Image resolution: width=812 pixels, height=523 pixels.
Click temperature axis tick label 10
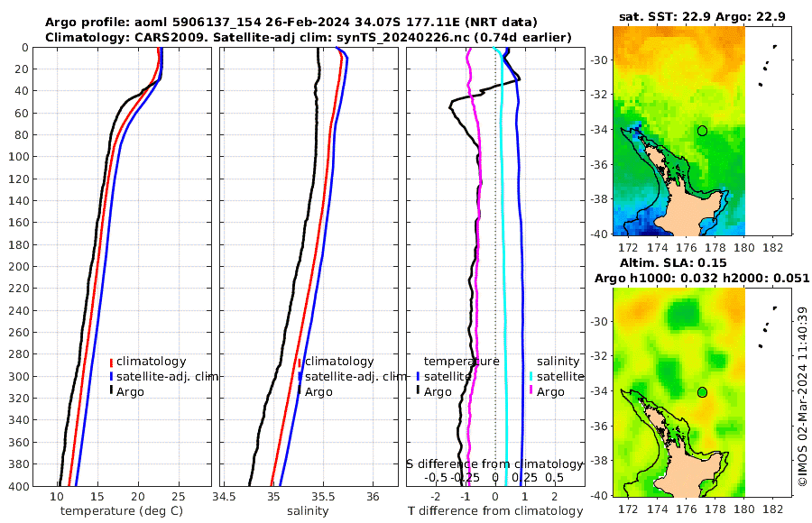57,497
